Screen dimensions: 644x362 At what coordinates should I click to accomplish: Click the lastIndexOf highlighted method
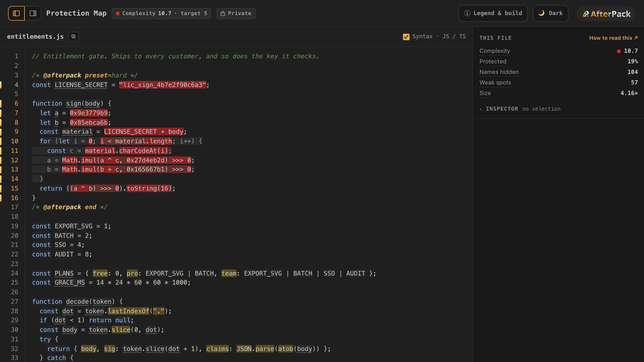click(x=129, y=311)
